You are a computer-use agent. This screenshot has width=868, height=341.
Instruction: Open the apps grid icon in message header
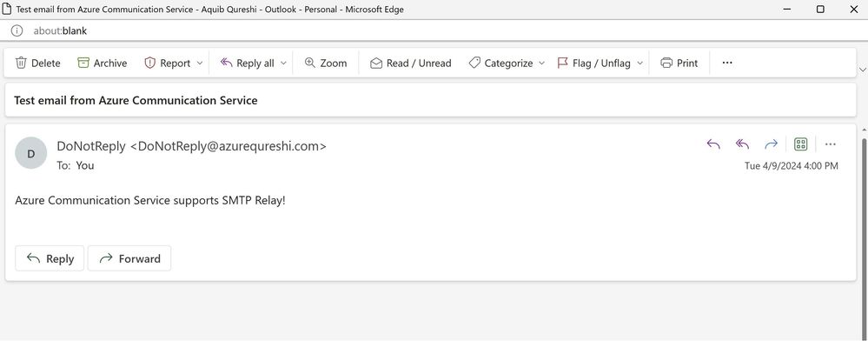801,144
